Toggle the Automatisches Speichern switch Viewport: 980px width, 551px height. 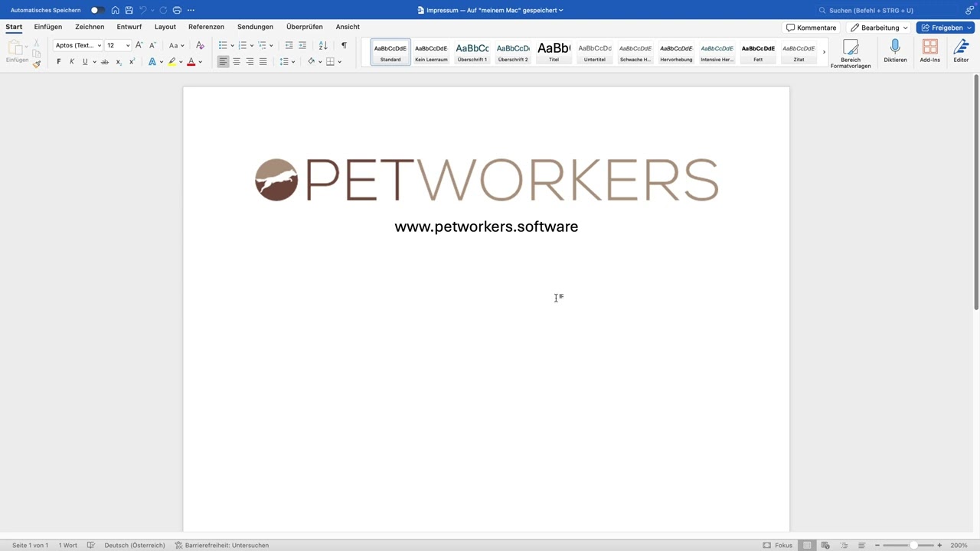97,10
